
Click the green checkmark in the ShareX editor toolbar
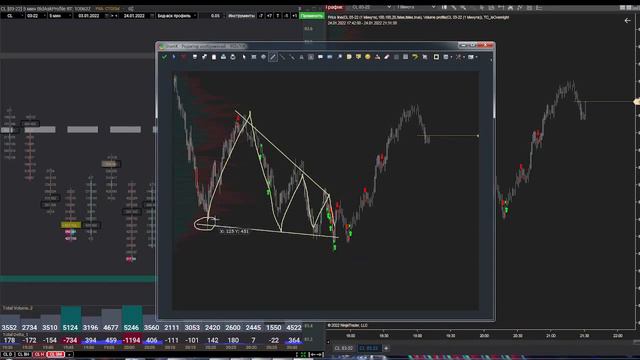click(164, 57)
